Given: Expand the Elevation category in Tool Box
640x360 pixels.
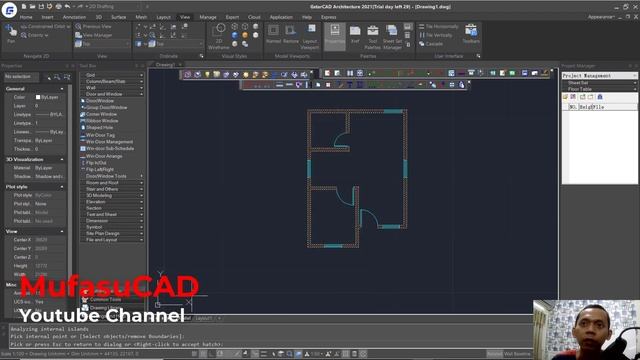Looking at the screenshot, I should [x=112, y=202].
